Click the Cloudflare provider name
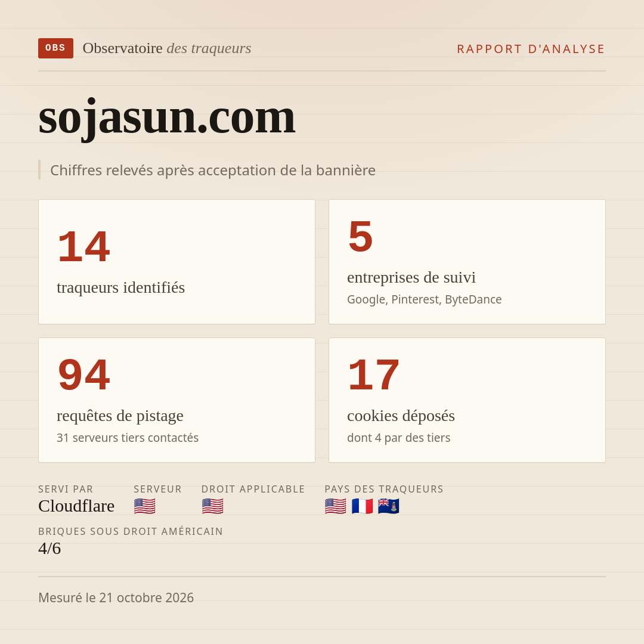The image size is (644, 644). click(76, 506)
